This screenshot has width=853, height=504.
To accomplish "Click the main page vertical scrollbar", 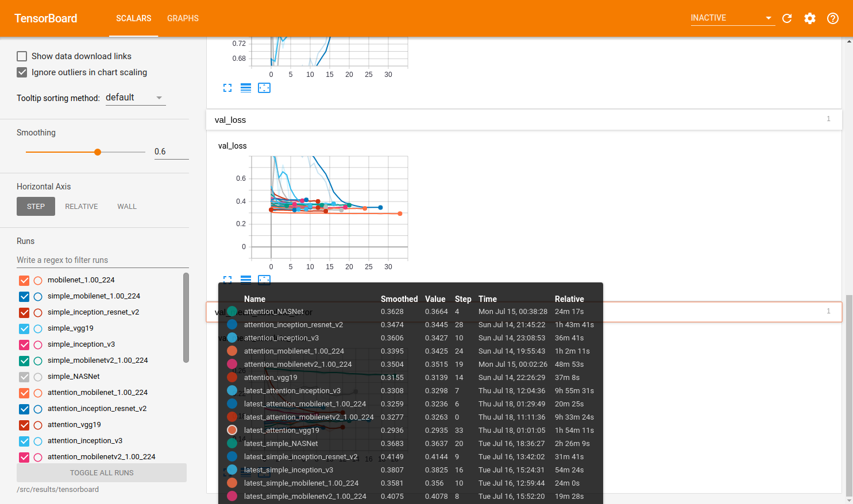I will [x=849, y=396].
